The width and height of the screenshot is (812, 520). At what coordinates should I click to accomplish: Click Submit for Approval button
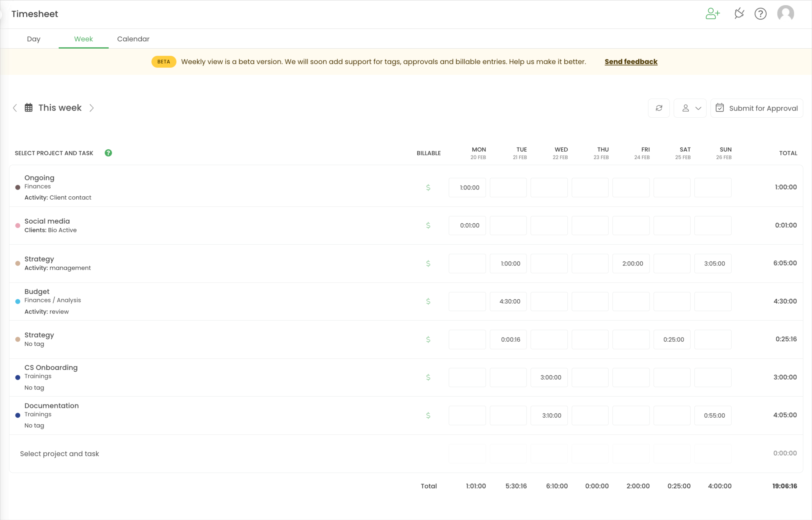[x=757, y=108]
